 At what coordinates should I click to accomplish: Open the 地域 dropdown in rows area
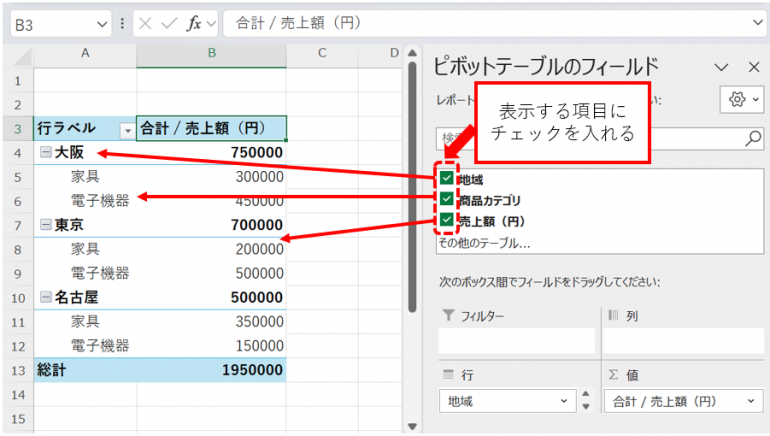click(x=559, y=401)
